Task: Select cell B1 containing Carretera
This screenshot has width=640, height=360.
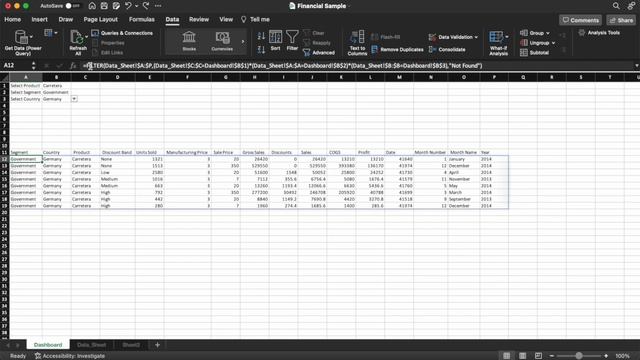Action: click(56, 86)
